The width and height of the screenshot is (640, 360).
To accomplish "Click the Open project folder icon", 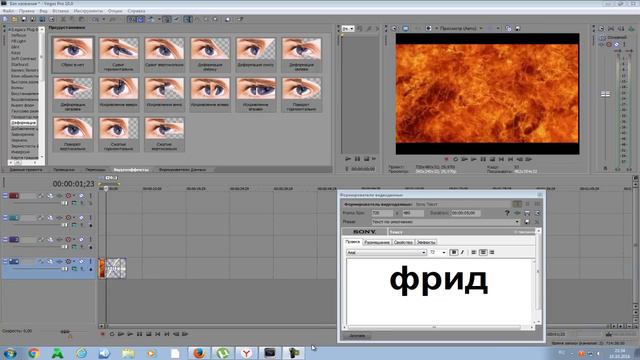I will pyautogui.click(x=14, y=19).
